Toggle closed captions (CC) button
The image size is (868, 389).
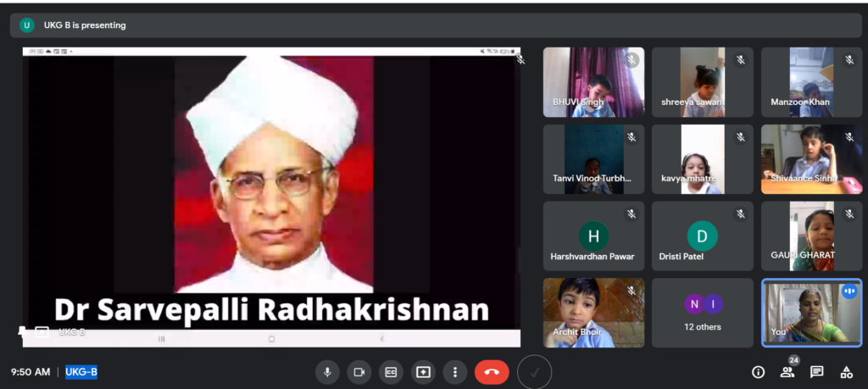coord(391,372)
